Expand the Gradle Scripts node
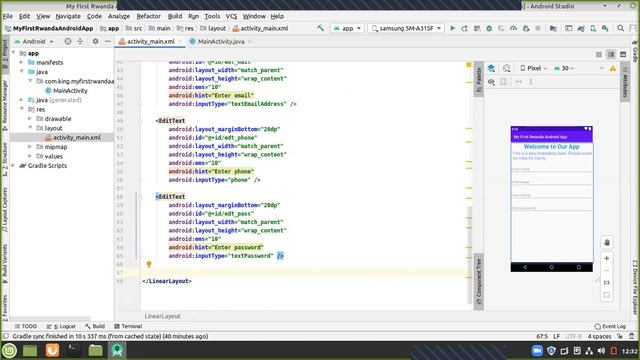The width and height of the screenshot is (640, 360). point(13,166)
